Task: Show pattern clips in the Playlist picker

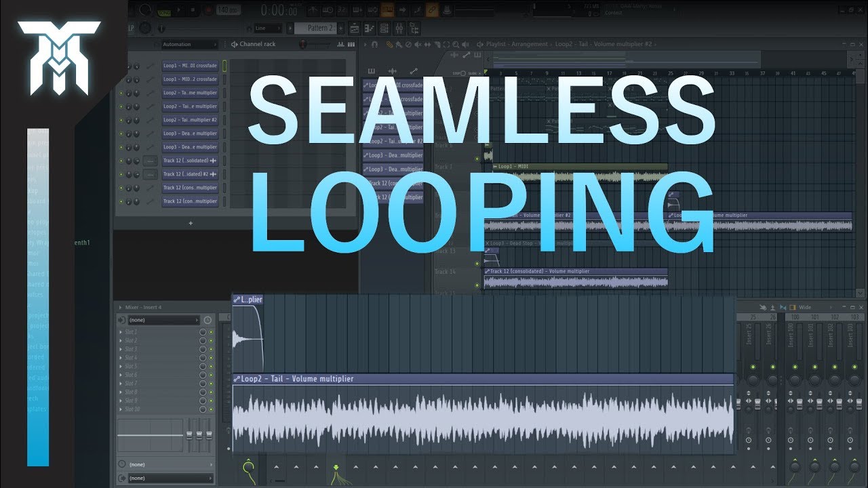Action: (x=372, y=71)
